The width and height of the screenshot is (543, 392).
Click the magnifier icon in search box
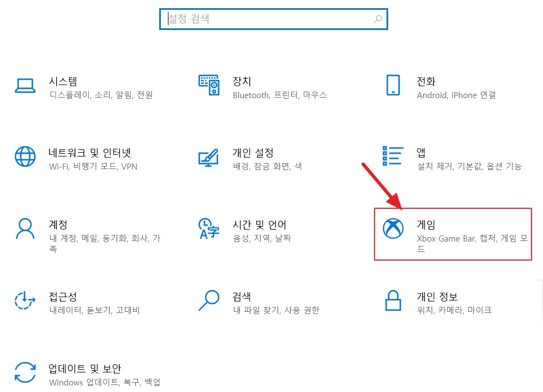(x=378, y=19)
